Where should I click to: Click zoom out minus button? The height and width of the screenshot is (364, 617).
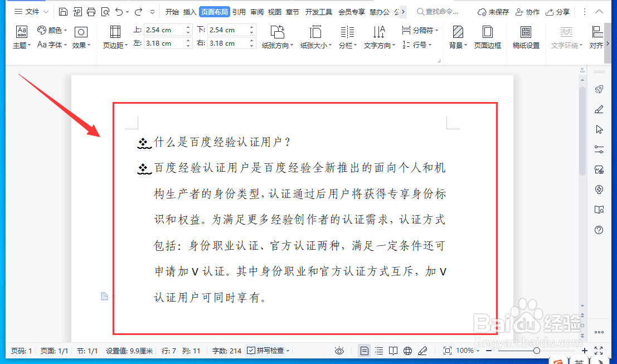coord(489,351)
